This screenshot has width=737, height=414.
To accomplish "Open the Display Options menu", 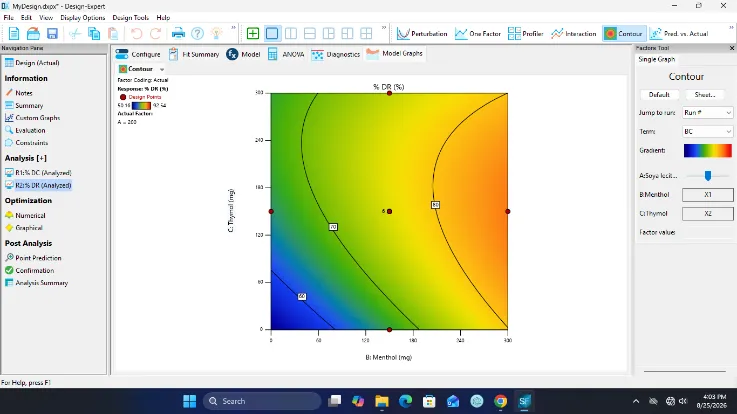I will [x=83, y=17].
